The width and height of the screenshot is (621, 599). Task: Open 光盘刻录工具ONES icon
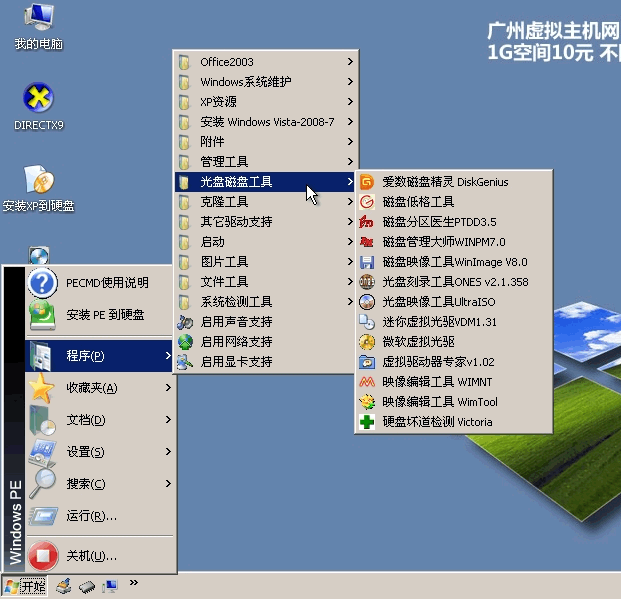pos(367,282)
